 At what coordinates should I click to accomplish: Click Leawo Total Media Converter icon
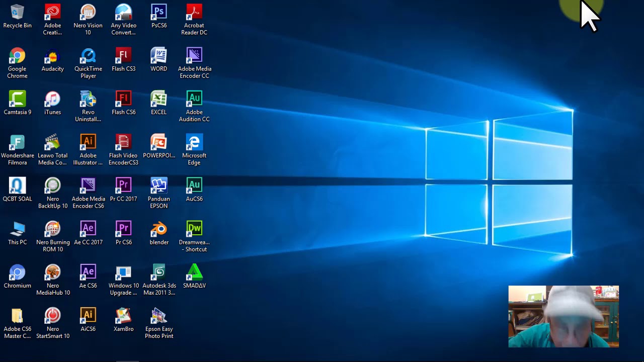(x=52, y=142)
